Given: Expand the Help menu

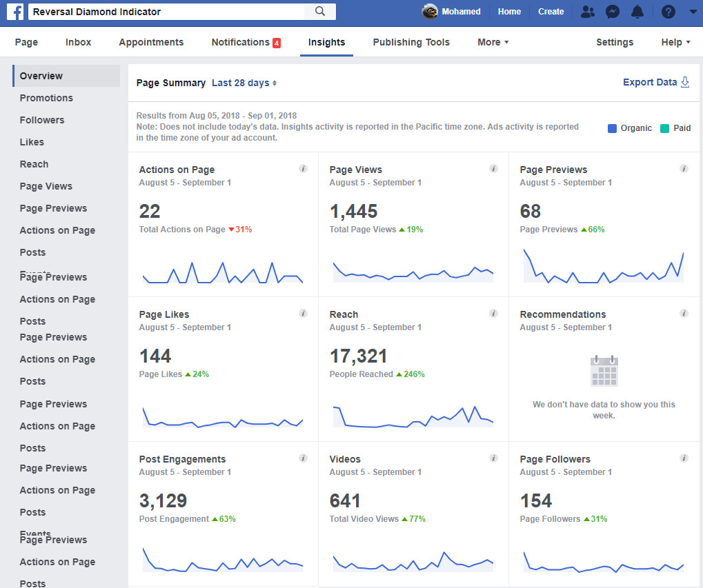Looking at the screenshot, I should (x=675, y=42).
